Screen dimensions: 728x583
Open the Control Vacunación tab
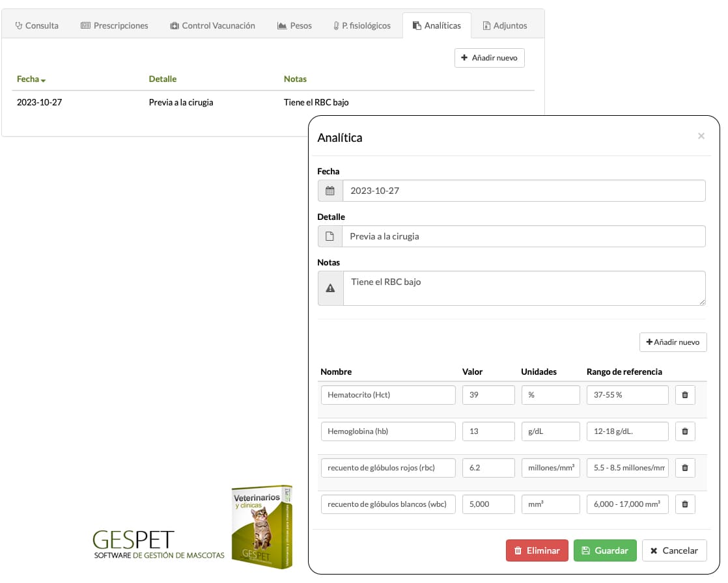click(x=213, y=25)
